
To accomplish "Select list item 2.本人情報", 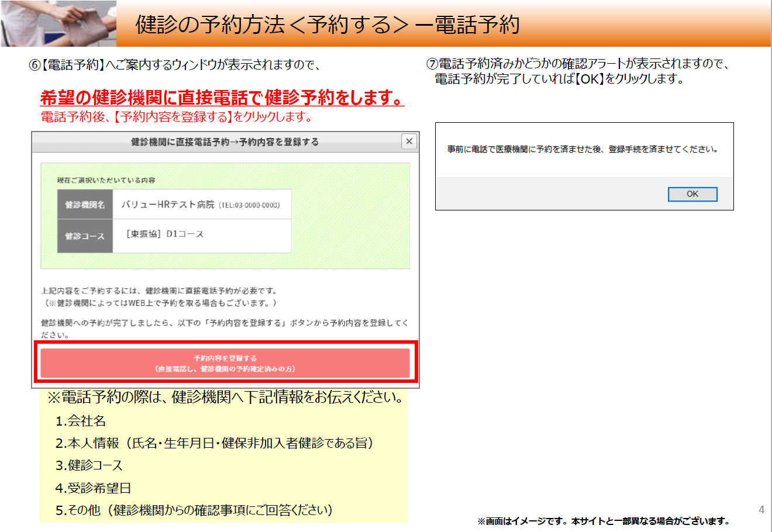I will coord(214,443).
